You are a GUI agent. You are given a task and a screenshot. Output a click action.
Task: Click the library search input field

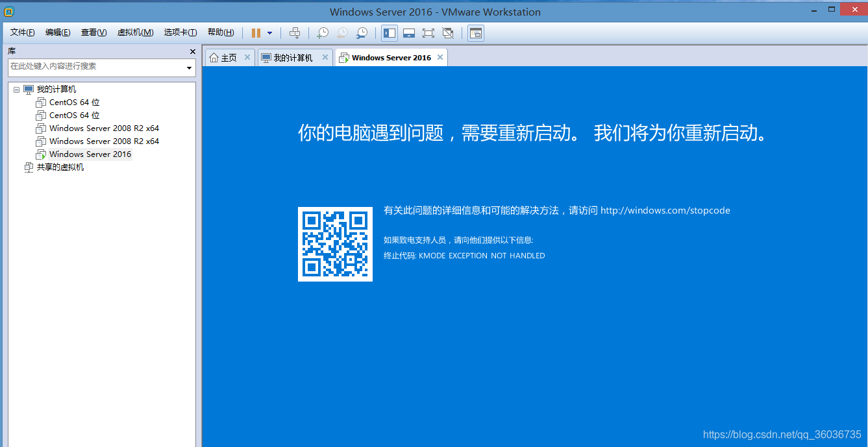point(96,67)
